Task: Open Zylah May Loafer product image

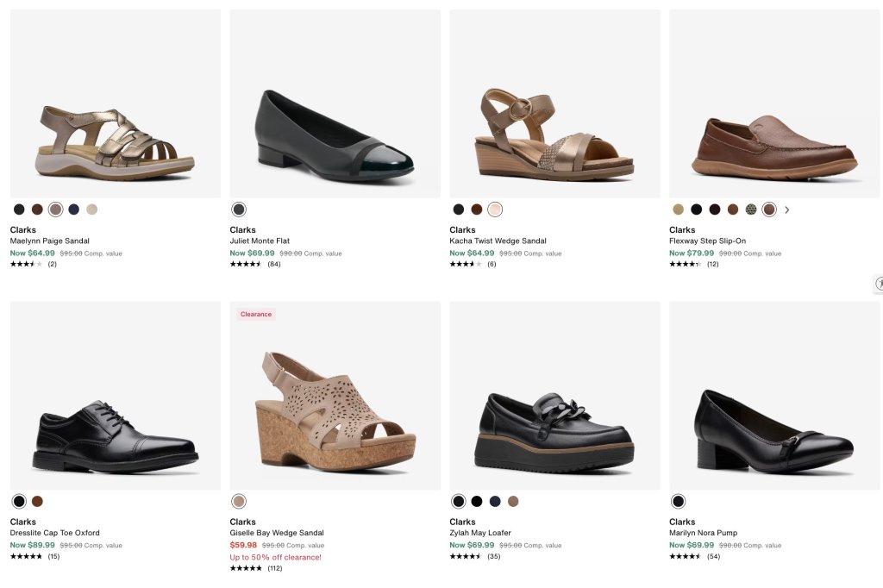Action: (x=554, y=396)
